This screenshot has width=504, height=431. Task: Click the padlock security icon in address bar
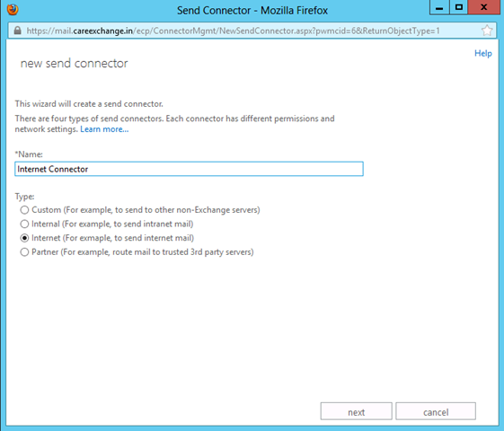pos(18,31)
